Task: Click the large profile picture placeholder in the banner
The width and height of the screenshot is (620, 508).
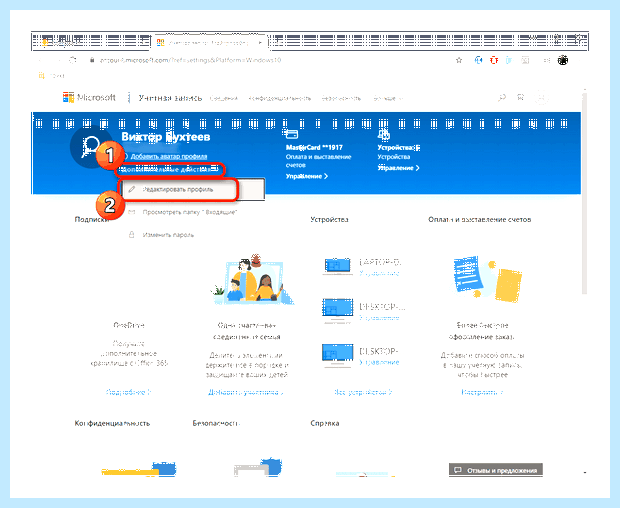Action: click(x=91, y=147)
